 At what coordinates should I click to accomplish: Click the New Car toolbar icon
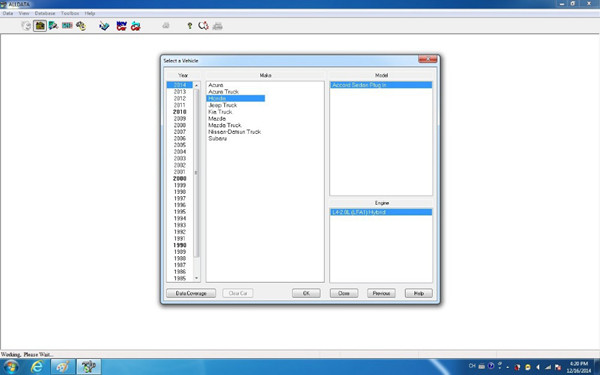click(x=122, y=26)
